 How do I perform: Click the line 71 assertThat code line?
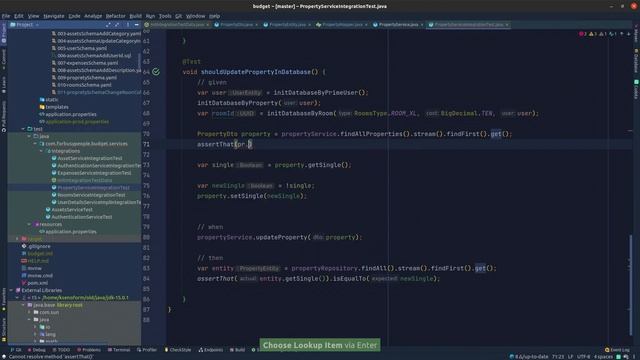coord(224,144)
